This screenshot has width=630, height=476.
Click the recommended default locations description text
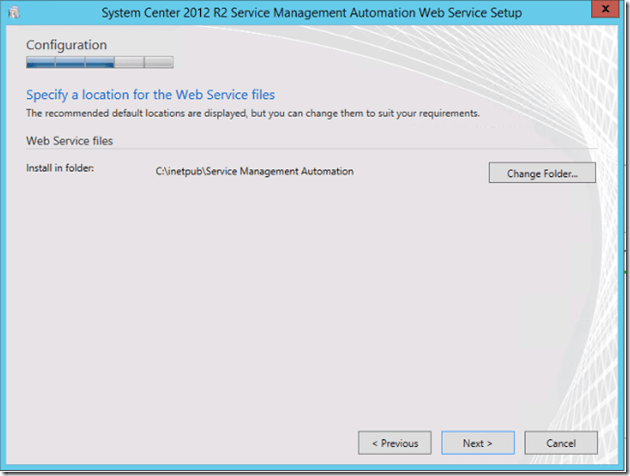point(252,113)
